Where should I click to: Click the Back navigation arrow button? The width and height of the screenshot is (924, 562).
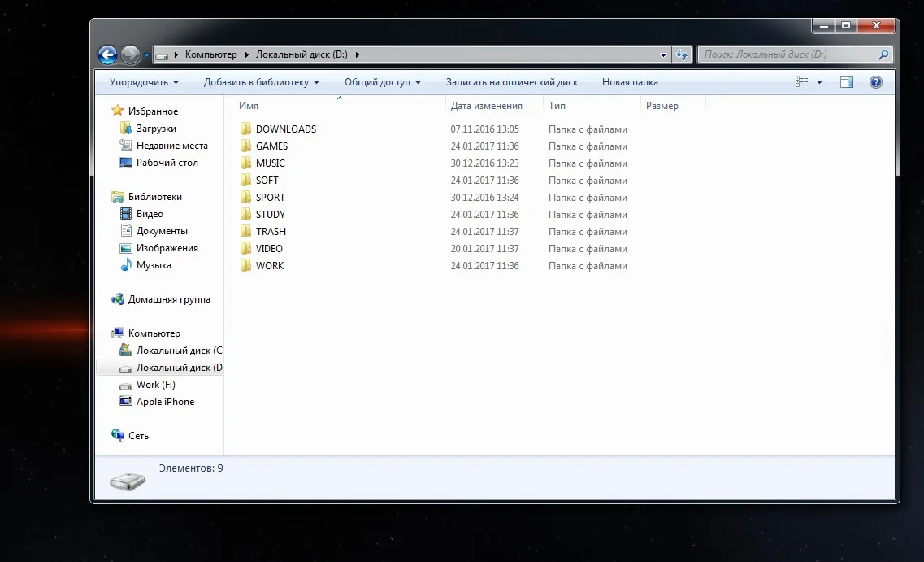(x=107, y=54)
